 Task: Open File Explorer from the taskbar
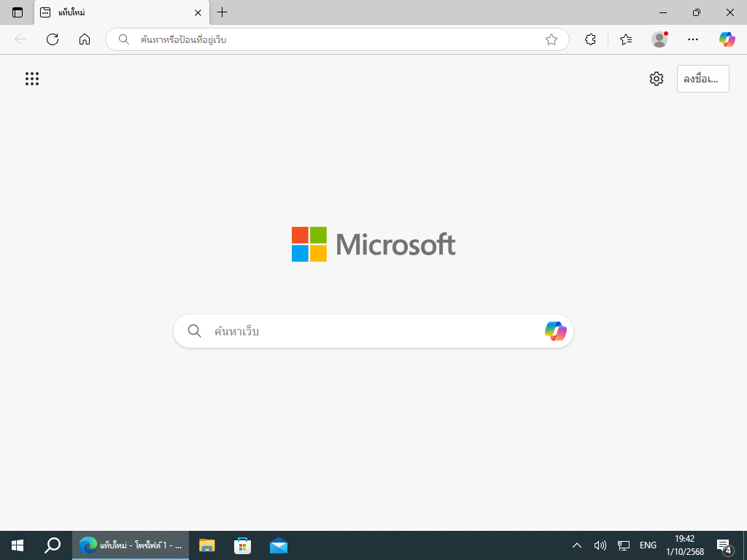[207, 545]
